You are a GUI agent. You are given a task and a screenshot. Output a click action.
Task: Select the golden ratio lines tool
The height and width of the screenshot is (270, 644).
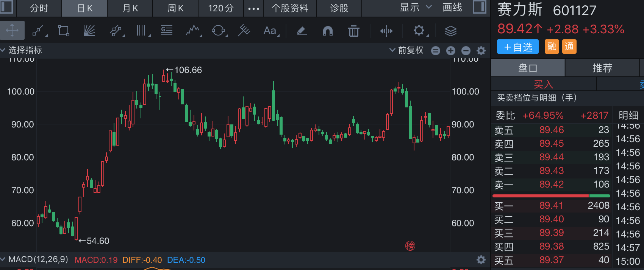coord(167,31)
